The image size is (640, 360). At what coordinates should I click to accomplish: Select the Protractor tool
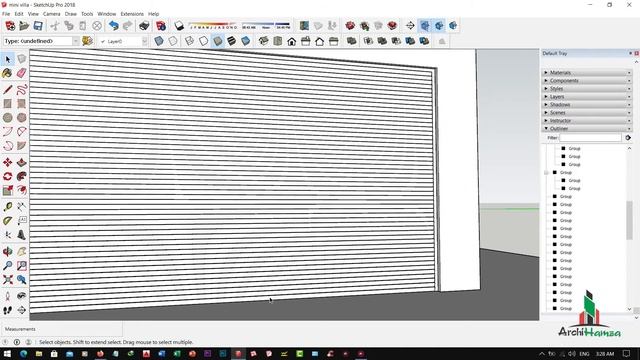pyautogui.click(x=8, y=221)
